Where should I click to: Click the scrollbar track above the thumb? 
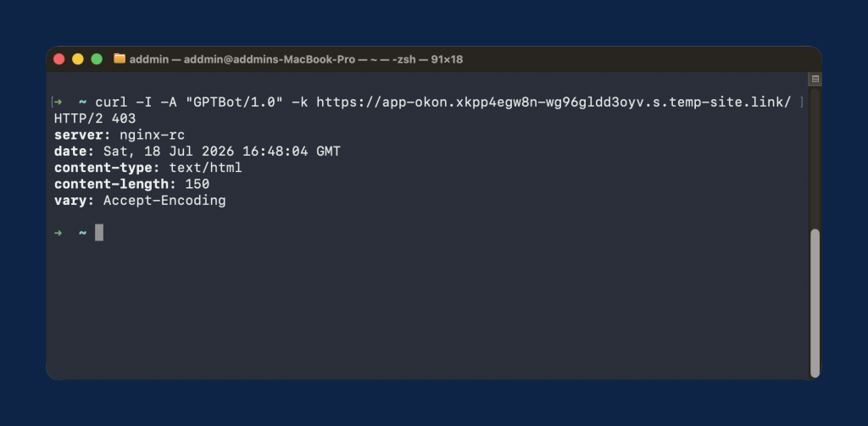coord(815,158)
